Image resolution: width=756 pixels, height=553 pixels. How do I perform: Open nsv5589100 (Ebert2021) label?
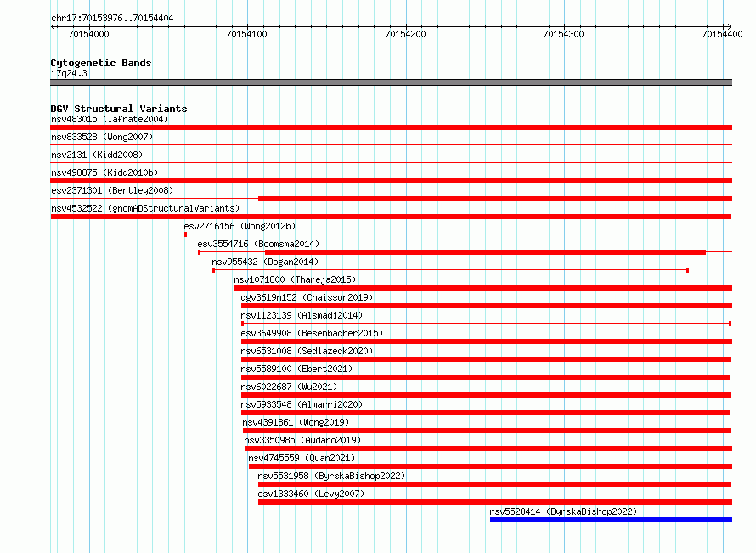(296, 369)
